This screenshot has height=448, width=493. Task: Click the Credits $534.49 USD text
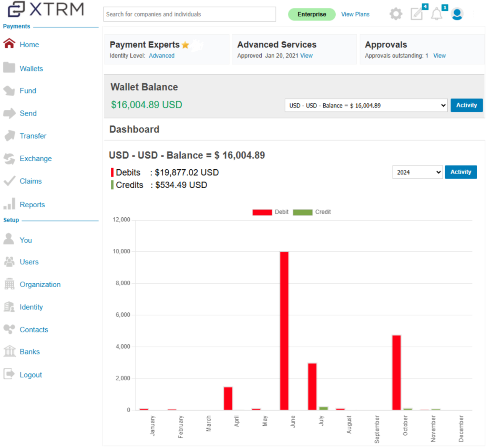click(x=162, y=185)
